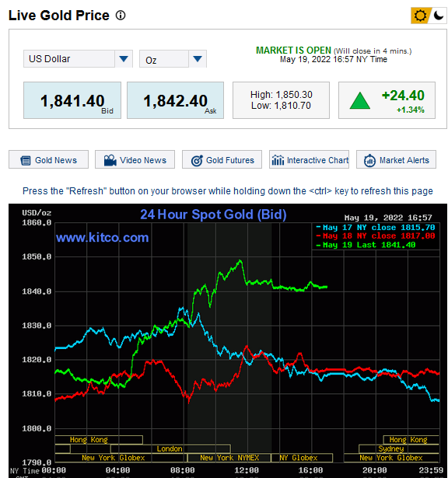Click the Low 1,810.70 value

[x=281, y=106]
